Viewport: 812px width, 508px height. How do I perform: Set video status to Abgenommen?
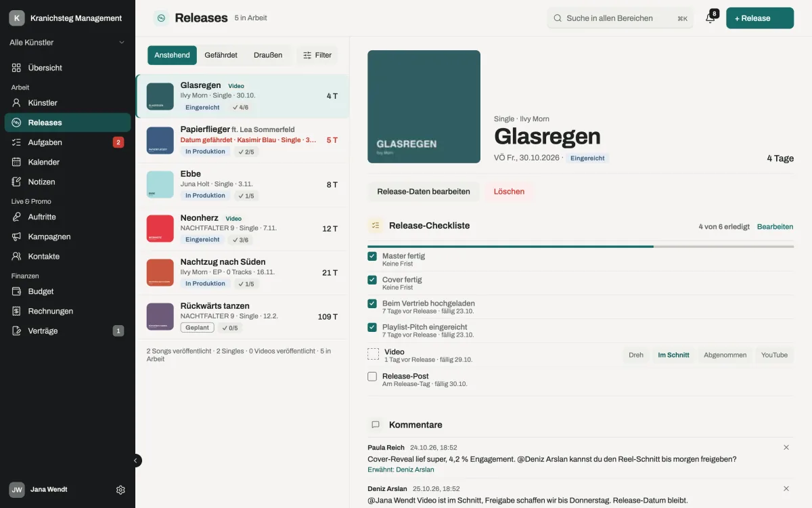[725, 355]
